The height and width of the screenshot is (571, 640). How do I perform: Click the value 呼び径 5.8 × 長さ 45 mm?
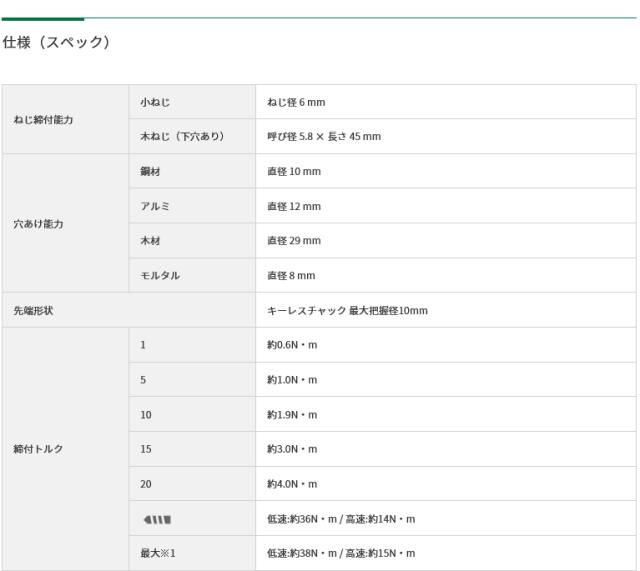[x=324, y=137]
